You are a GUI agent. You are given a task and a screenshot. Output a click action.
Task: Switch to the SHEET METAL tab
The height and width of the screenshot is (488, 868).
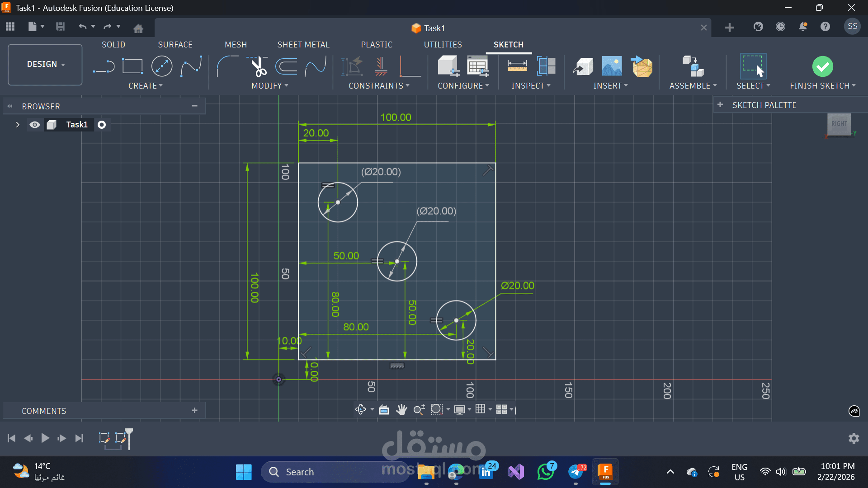[x=303, y=45]
